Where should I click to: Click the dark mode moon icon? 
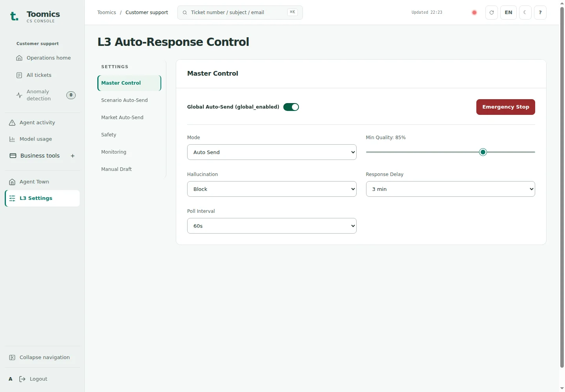point(525,13)
